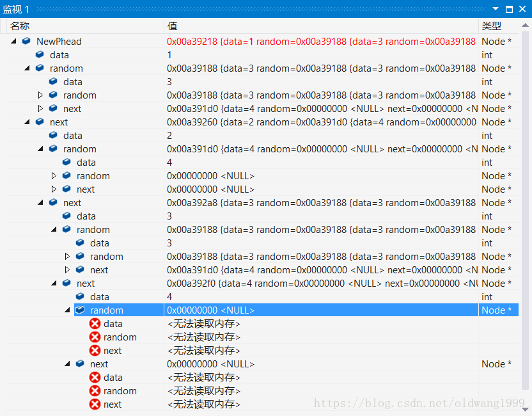
Task: Select value 0x00a392a8 of next row
Action: click(x=321, y=203)
